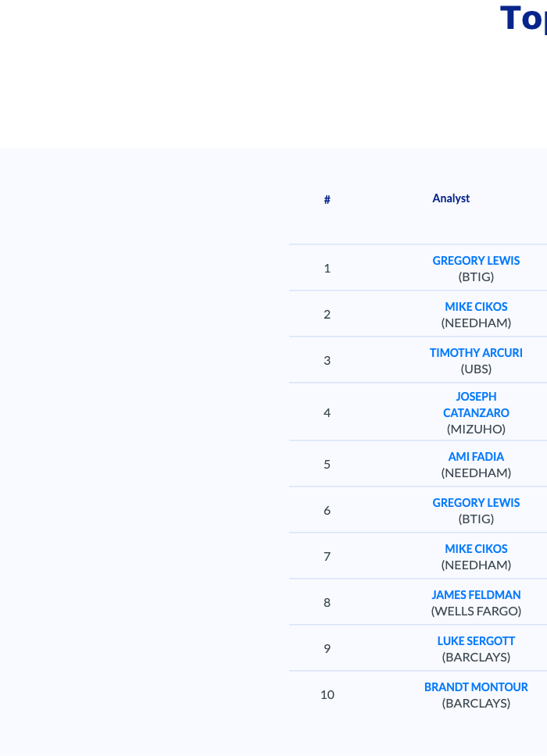Sort by the # column header

click(327, 200)
